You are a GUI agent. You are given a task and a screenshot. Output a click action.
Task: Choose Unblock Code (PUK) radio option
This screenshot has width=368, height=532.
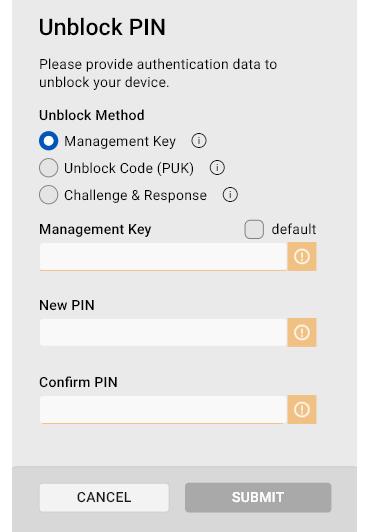coord(49,168)
